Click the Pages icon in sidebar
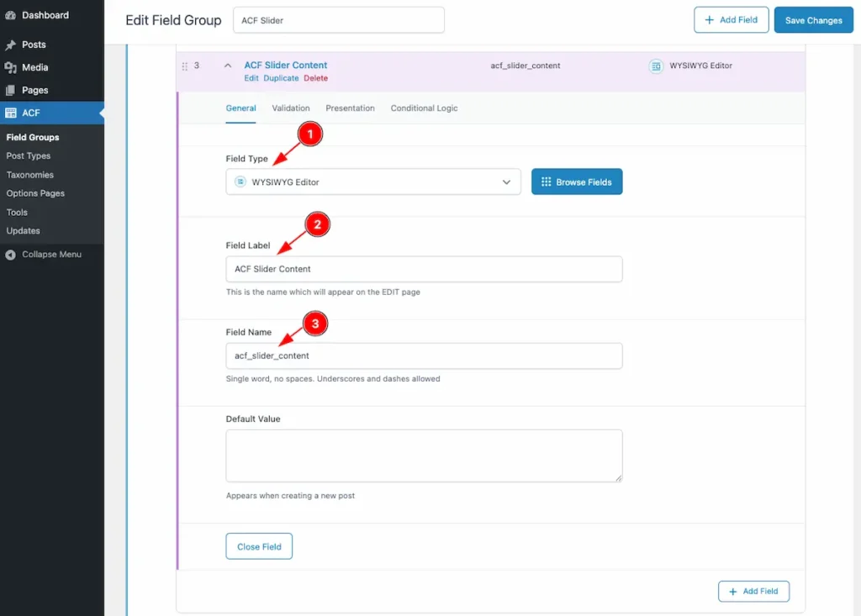Viewport: 861px width, 616px height. tap(11, 90)
